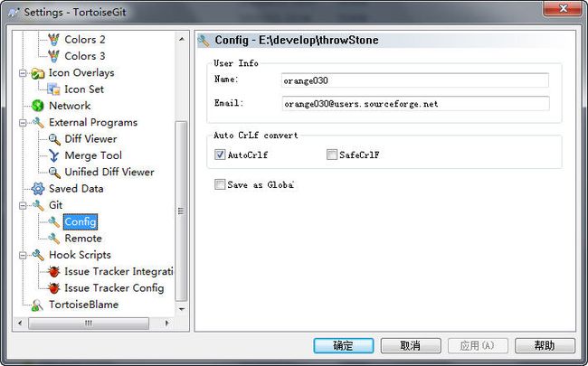Open the Saved Data page
Screen dimensions: 588x366
pyautogui.click(x=76, y=189)
